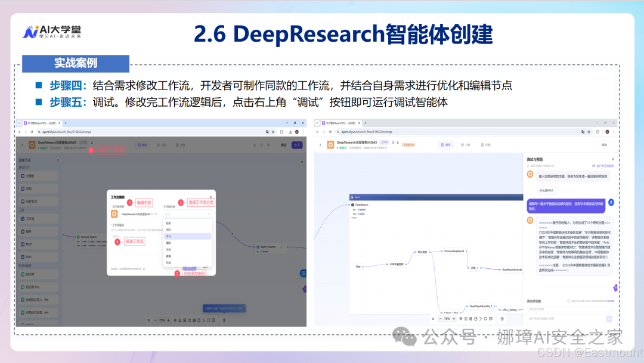This screenshot has width=644, height=363.
Task: Click 发布 button in left window header
Action: pos(297,145)
